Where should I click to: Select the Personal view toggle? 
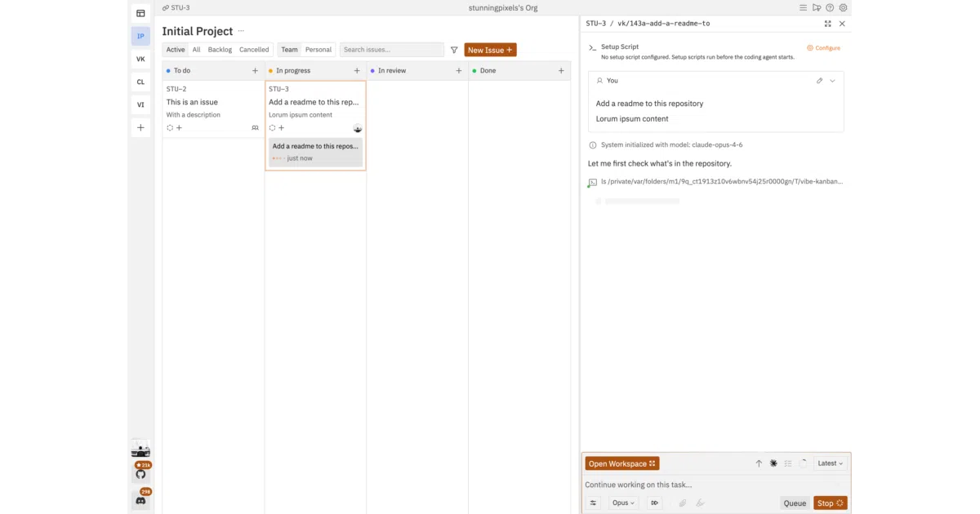318,50
